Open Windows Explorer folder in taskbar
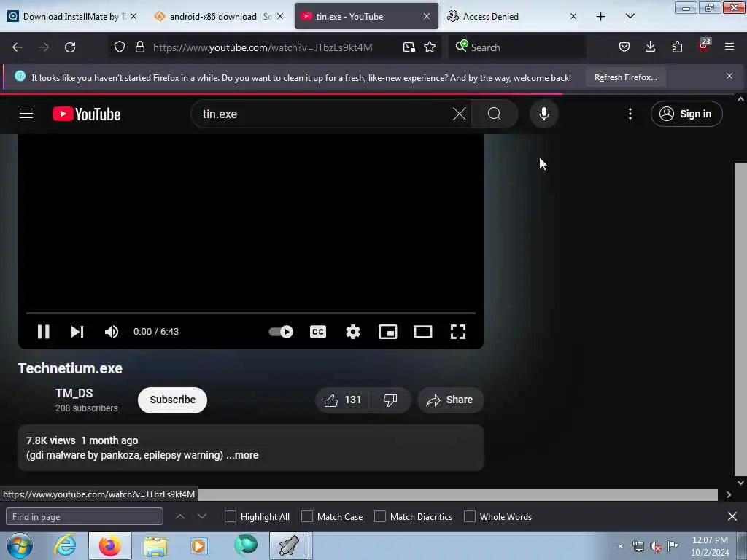This screenshot has height=560, width=747. [x=155, y=546]
